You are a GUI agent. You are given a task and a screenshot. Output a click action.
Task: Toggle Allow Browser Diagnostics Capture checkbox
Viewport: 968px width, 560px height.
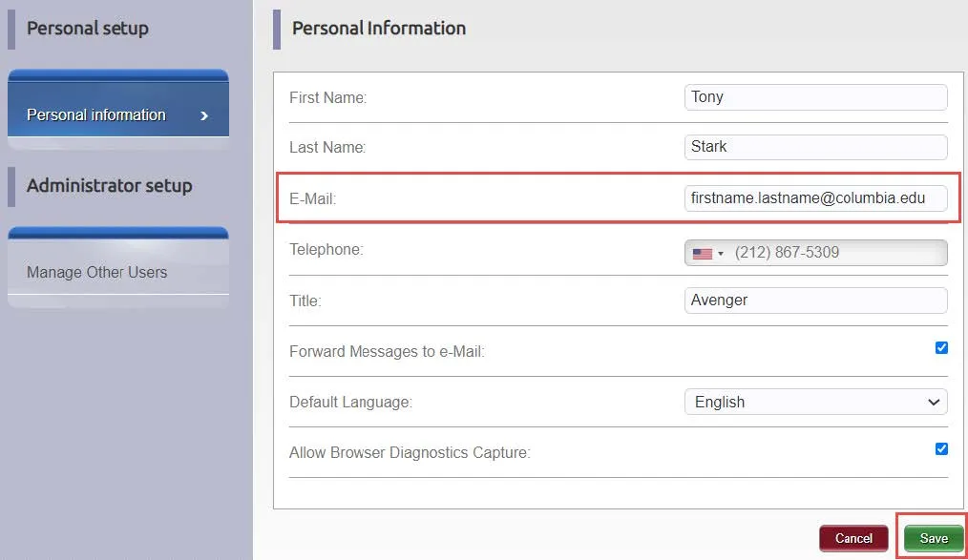point(941,449)
